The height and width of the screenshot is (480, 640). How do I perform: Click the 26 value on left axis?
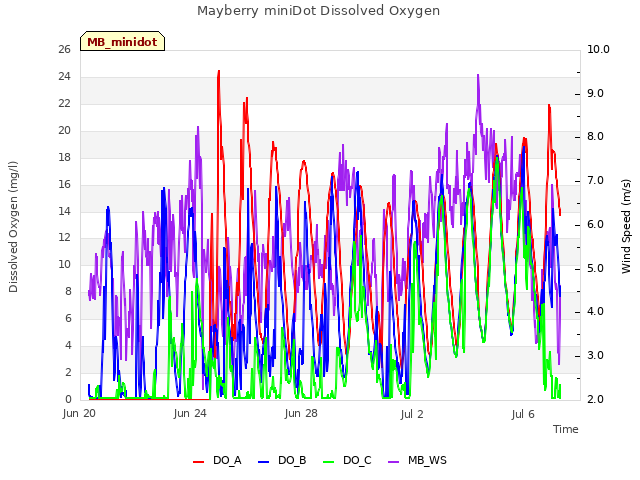click(x=64, y=49)
